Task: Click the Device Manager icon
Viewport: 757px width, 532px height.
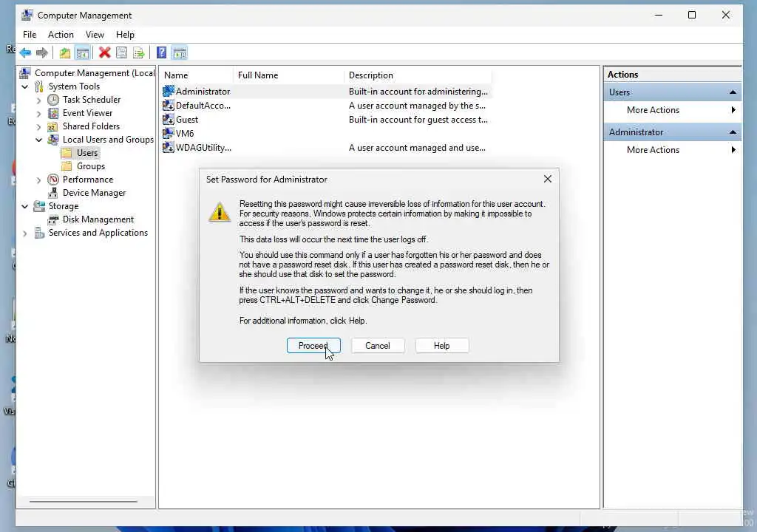Action: click(x=53, y=193)
